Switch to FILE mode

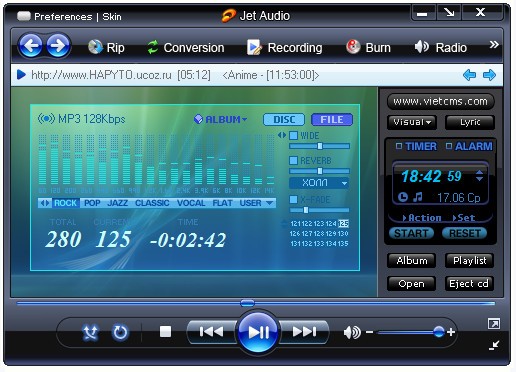tap(332, 119)
